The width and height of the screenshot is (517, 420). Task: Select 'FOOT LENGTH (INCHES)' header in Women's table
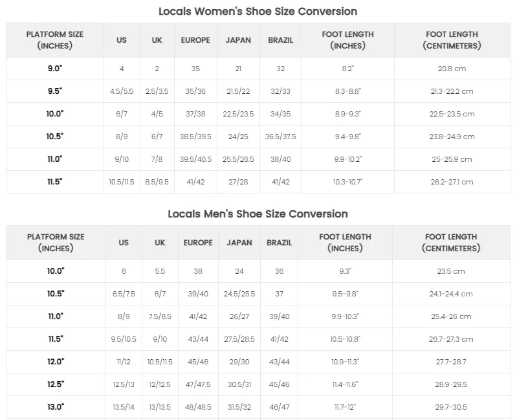348,40
